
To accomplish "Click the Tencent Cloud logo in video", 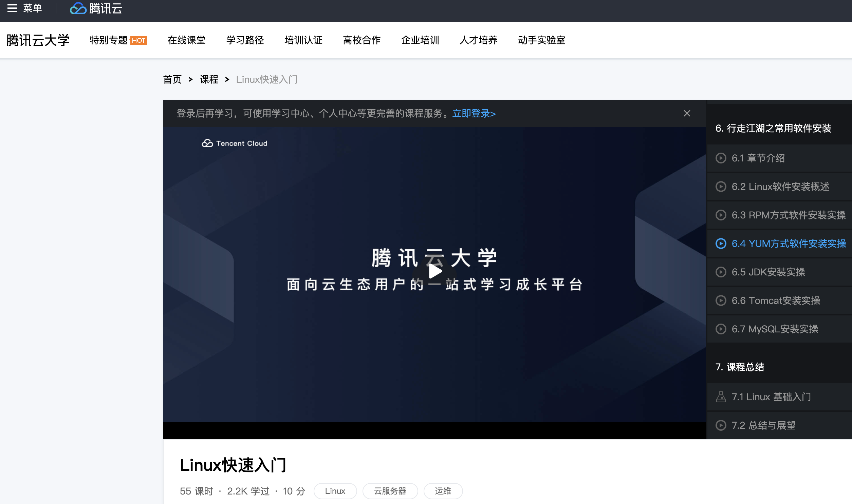I will tap(235, 143).
